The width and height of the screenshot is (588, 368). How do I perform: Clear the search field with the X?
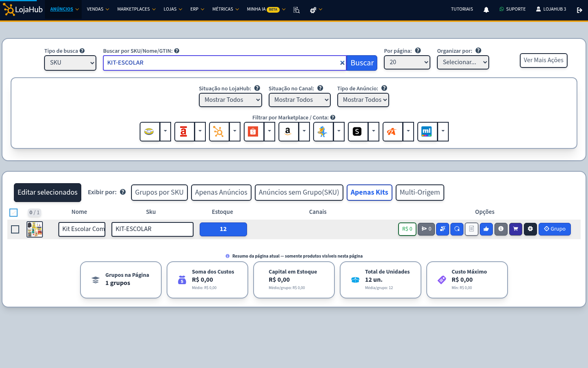click(342, 63)
